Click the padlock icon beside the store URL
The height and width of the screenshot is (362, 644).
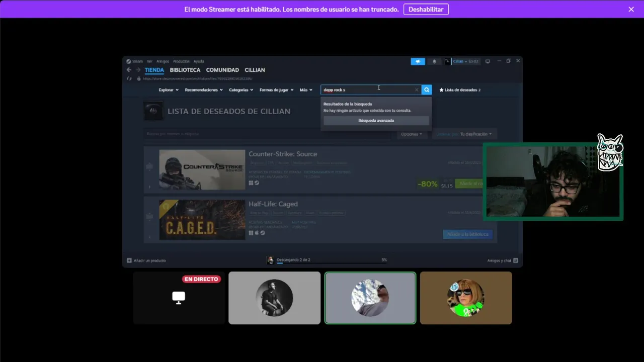coord(139,78)
